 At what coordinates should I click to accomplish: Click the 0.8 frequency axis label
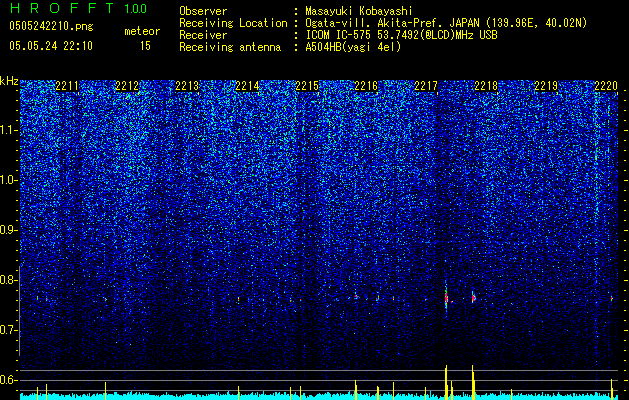point(9,280)
